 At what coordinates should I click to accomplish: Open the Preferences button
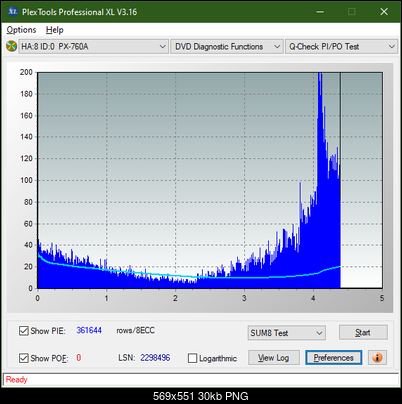(333, 358)
